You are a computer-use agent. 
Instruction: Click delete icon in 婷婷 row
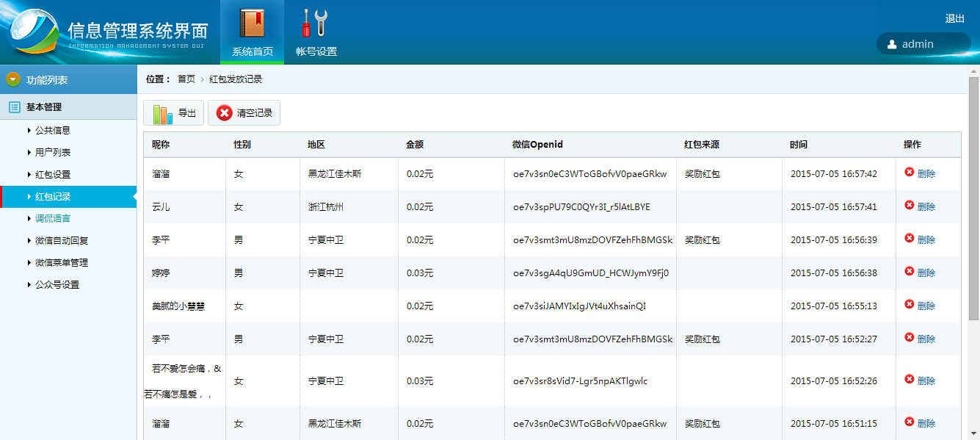point(910,272)
